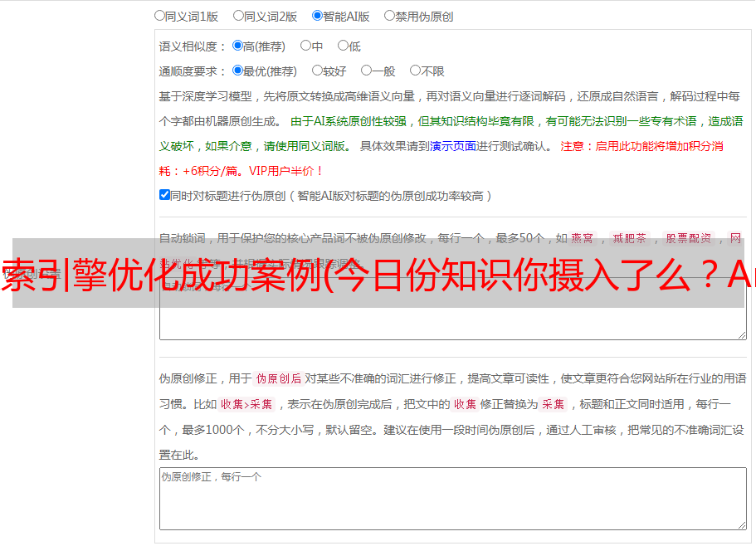Set 通顺度要求 to 最优(推荐)

(237, 71)
